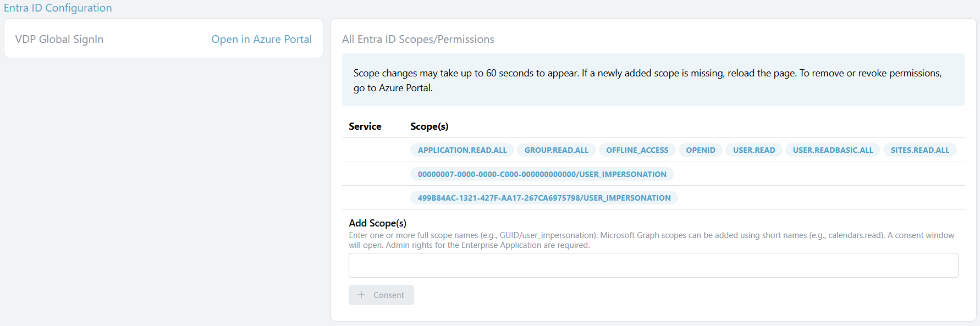Open the app in Azure Portal
Viewport: 980px width, 326px height.
pyautogui.click(x=261, y=39)
